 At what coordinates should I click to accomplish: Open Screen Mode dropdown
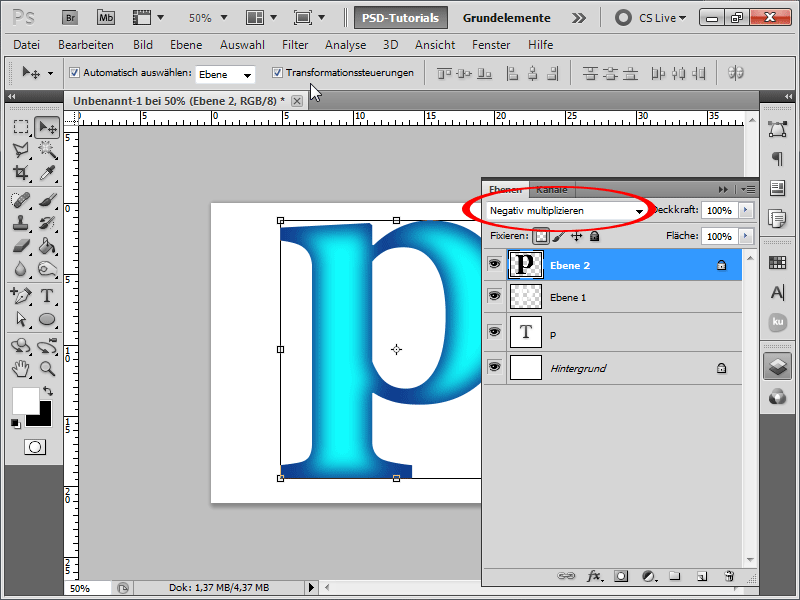(309, 18)
